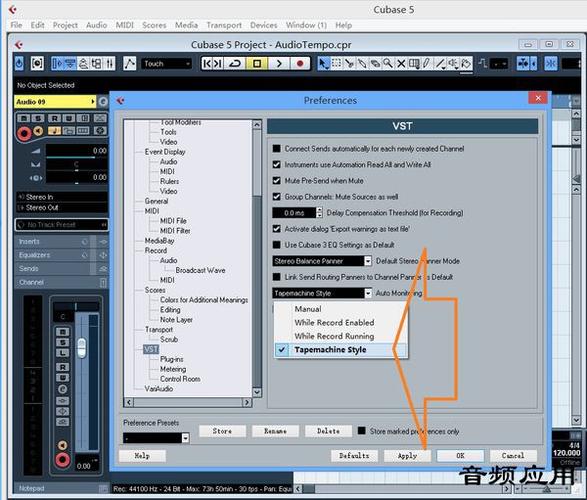Click the automation curve icon beside Touch
The height and width of the screenshot is (500, 587).
pyautogui.click(x=130, y=64)
